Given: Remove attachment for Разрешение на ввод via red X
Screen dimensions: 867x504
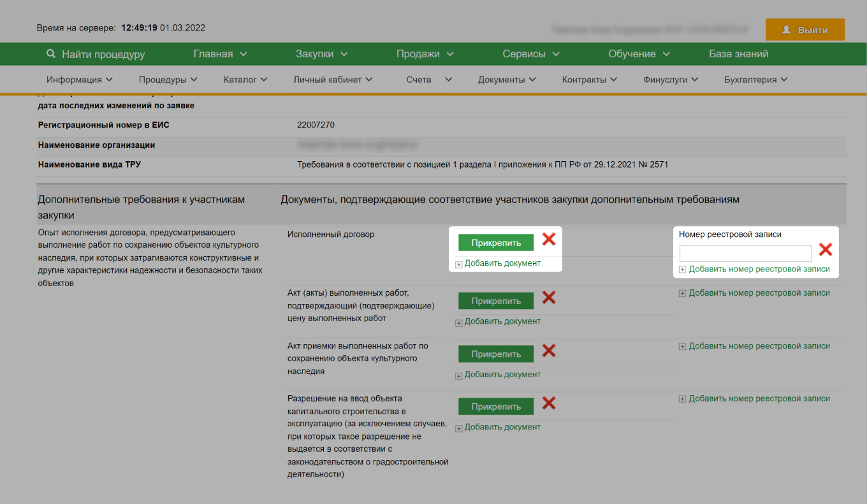Looking at the screenshot, I should [x=549, y=403].
